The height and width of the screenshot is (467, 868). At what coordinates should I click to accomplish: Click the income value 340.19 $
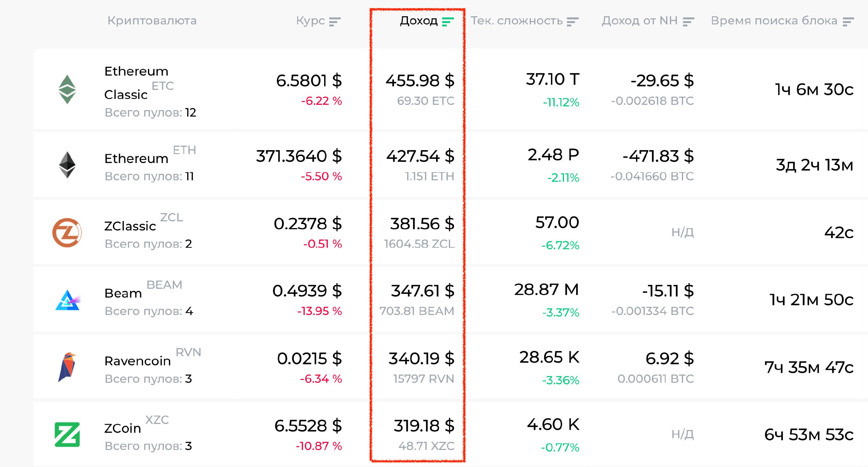[421, 359]
